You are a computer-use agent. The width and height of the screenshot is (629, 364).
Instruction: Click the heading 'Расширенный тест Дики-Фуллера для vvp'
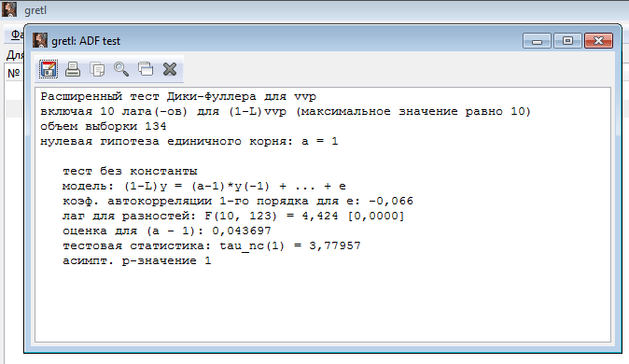click(178, 97)
